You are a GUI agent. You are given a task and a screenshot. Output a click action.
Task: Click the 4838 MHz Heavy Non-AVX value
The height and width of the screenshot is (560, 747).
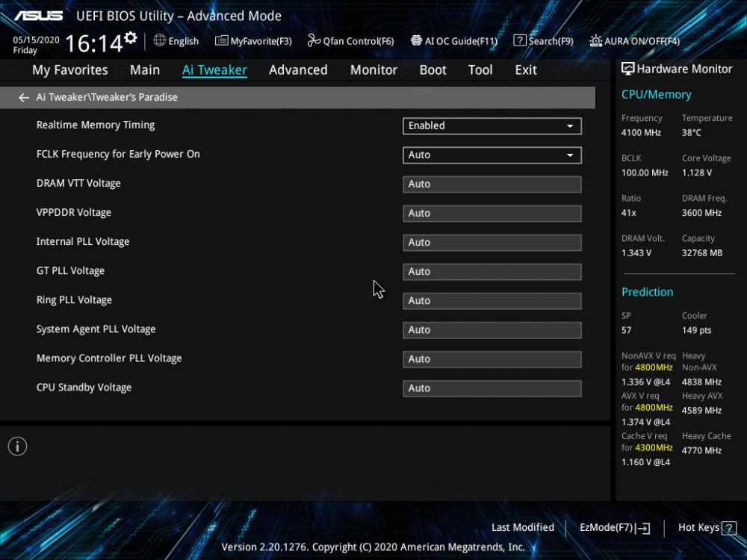pyautogui.click(x=701, y=382)
